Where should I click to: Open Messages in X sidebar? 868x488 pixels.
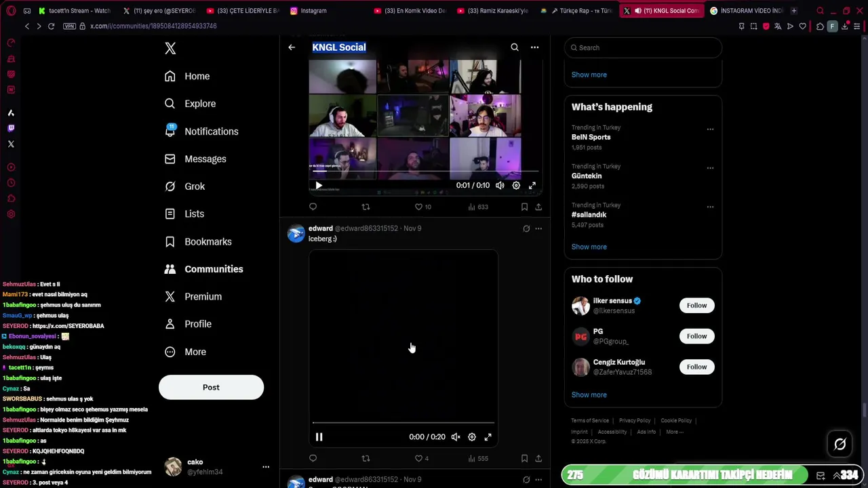click(x=195, y=159)
